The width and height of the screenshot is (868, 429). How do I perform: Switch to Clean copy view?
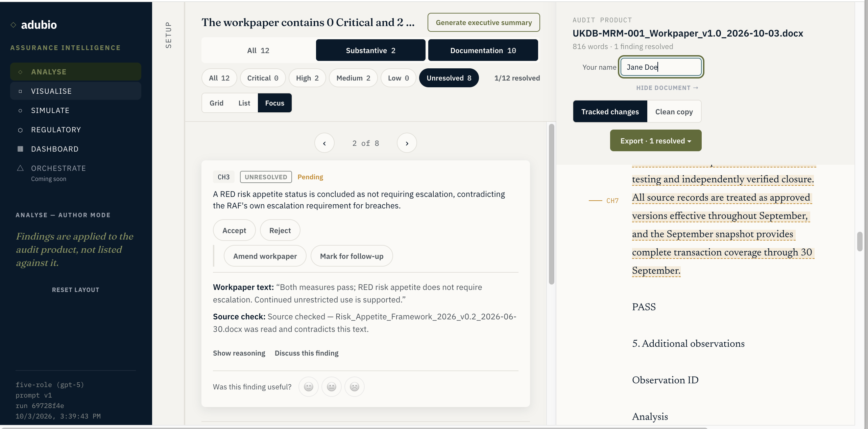[x=674, y=112]
